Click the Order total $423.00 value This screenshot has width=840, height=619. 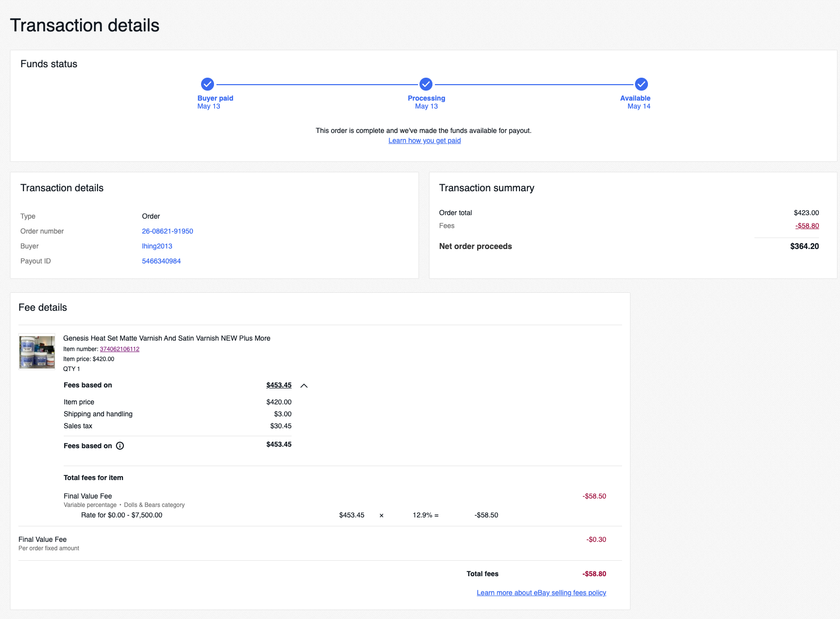coord(806,213)
